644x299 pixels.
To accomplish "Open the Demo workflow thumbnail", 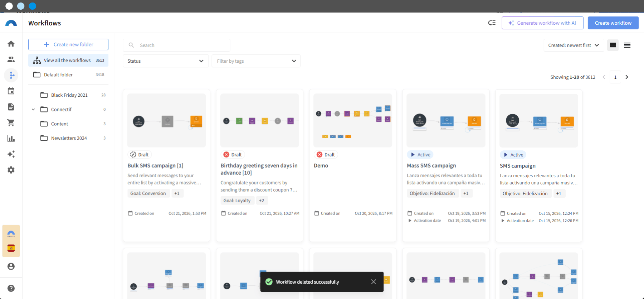I will click(x=353, y=120).
